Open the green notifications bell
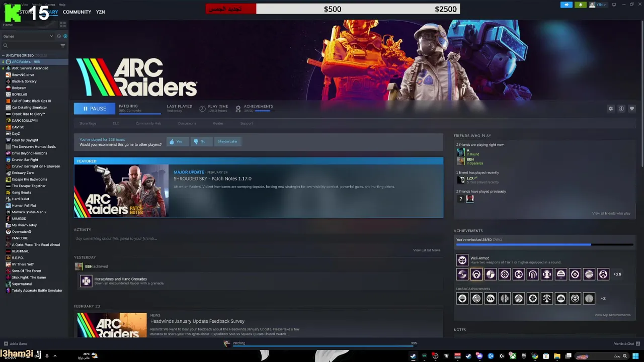644x362 pixels. [x=581, y=5]
